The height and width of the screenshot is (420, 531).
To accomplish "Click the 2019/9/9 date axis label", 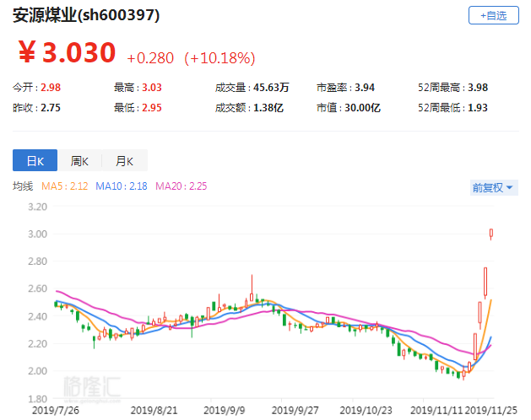I will (225, 411).
